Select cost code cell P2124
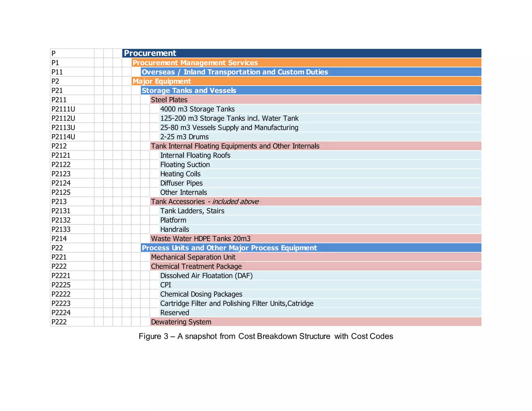Screen dimensions: 532x411 (72, 183)
